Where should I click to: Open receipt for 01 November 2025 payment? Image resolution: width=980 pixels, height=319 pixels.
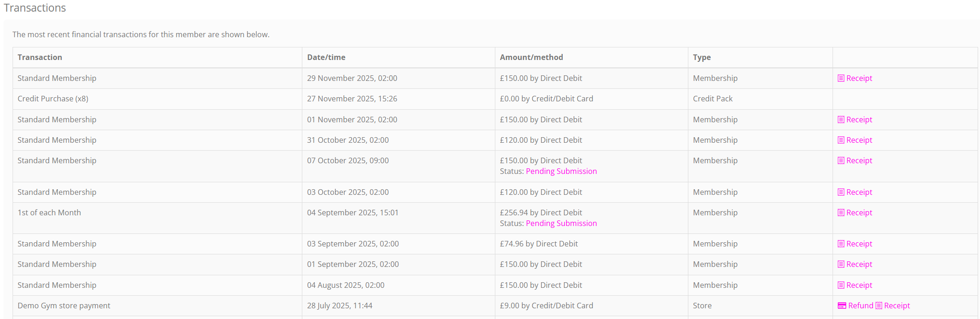tap(859, 120)
